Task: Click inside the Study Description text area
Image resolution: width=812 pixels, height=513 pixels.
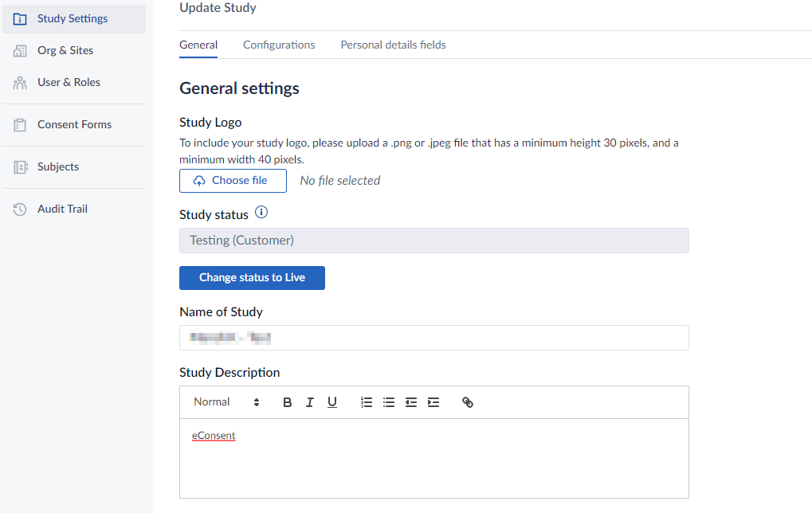Action: pyautogui.click(x=434, y=459)
